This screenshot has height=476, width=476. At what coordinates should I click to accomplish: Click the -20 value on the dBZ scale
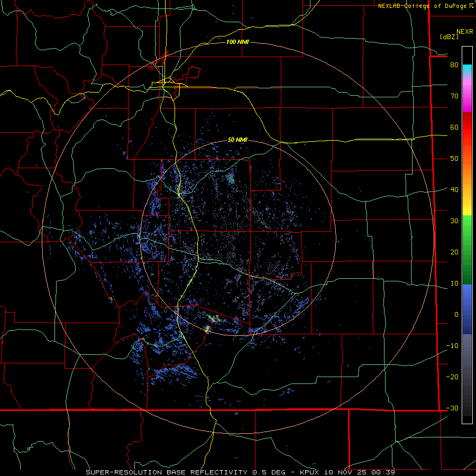pyautogui.click(x=452, y=377)
